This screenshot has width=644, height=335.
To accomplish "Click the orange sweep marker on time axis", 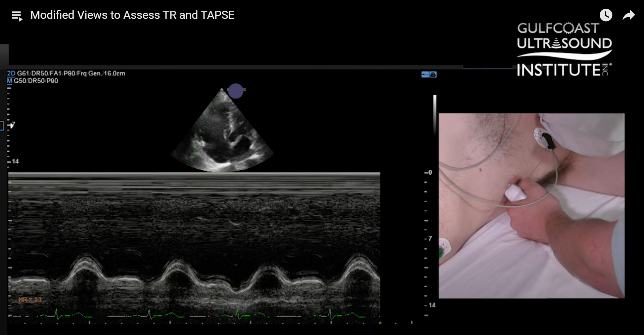I will (x=380, y=323).
